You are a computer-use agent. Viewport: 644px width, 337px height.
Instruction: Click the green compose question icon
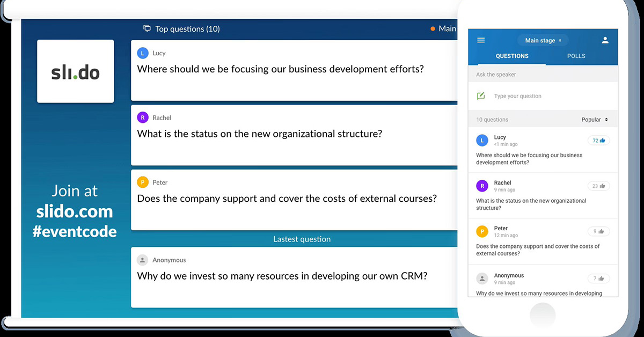pyautogui.click(x=481, y=96)
